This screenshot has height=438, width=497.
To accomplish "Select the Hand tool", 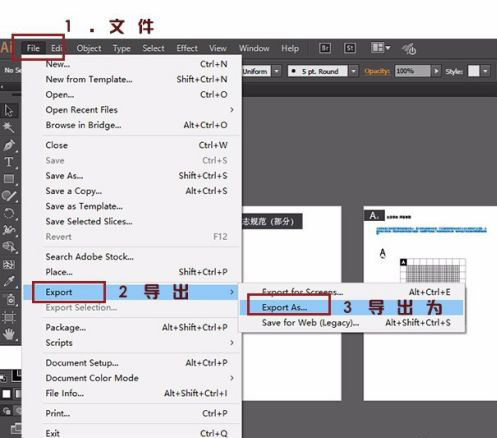I will (9, 334).
